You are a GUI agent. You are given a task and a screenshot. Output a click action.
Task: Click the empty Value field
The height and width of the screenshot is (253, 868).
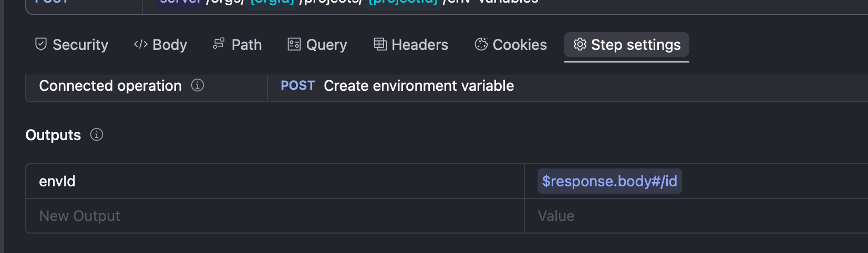tap(556, 216)
